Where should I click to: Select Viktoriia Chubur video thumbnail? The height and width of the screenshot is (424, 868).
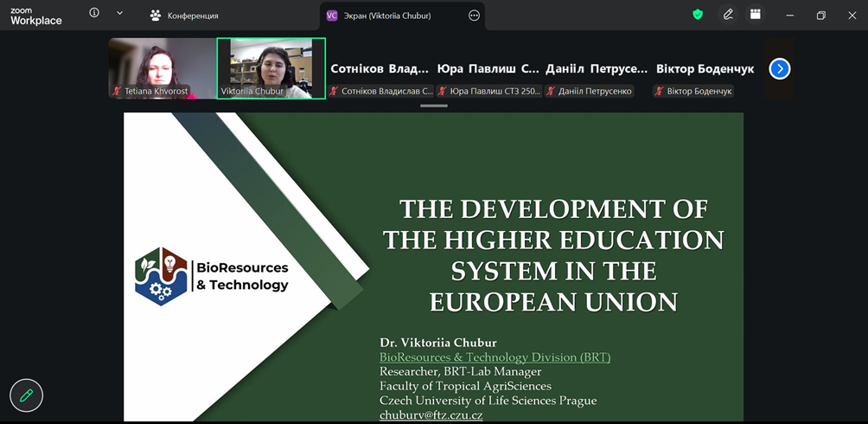(271, 67)
